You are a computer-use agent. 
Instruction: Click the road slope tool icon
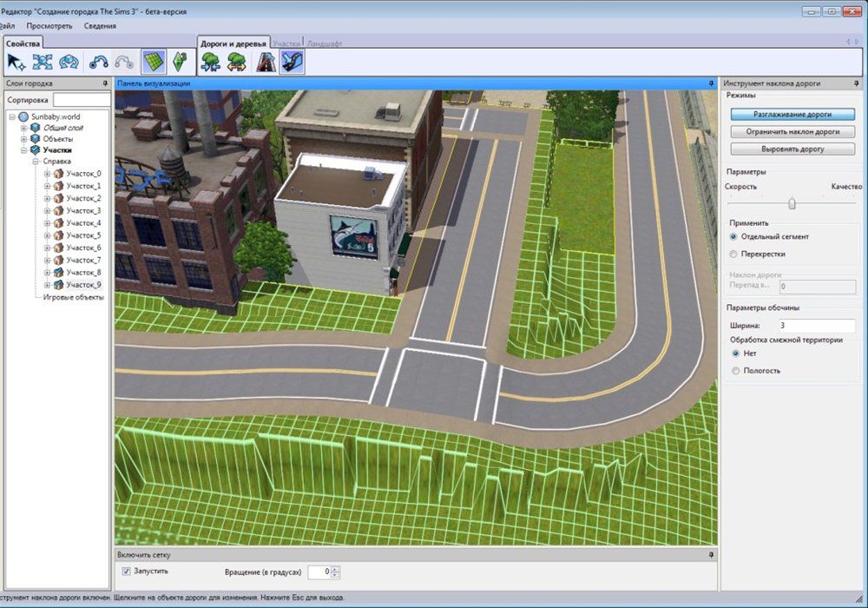pyautogui.click(x=293, y=62)
